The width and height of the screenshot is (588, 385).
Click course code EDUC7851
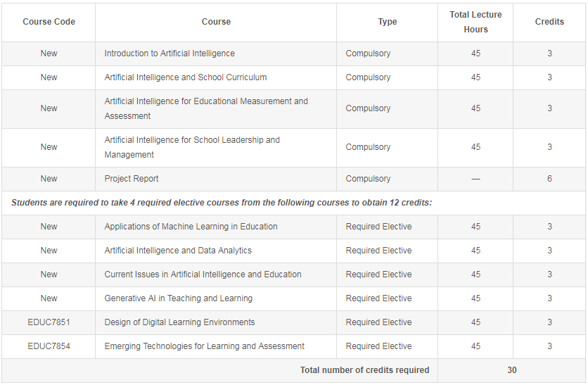[49, 322]
